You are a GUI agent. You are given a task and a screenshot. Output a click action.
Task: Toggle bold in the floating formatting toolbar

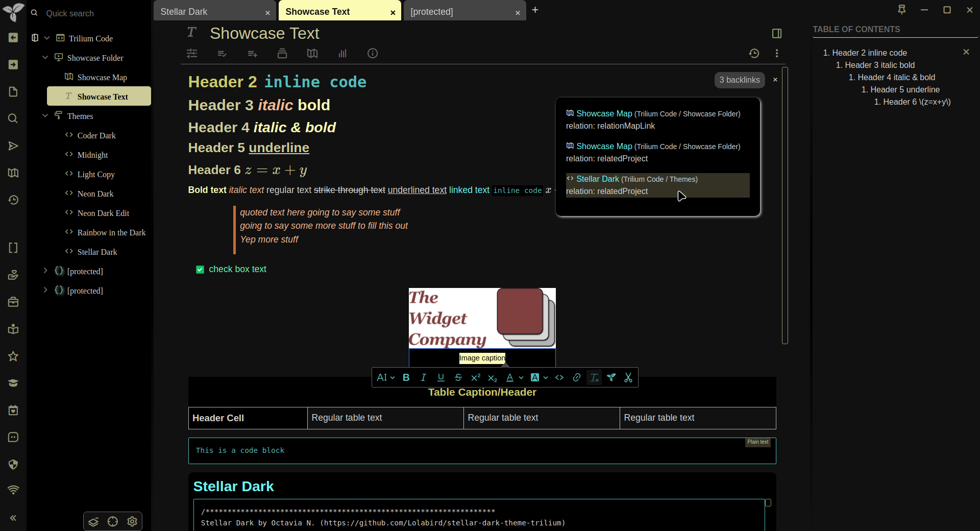406,378
